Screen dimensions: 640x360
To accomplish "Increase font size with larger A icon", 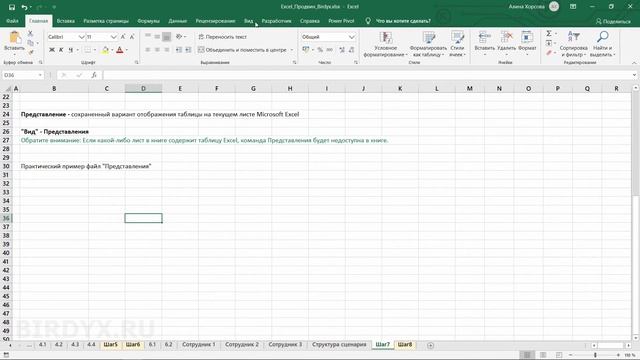I will coord(123,37).
